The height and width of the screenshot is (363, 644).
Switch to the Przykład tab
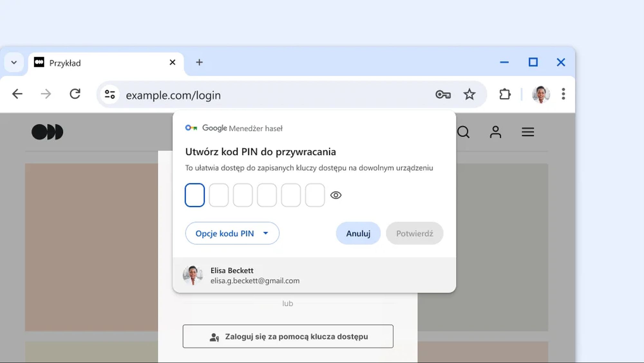click(x=106, y=63)
